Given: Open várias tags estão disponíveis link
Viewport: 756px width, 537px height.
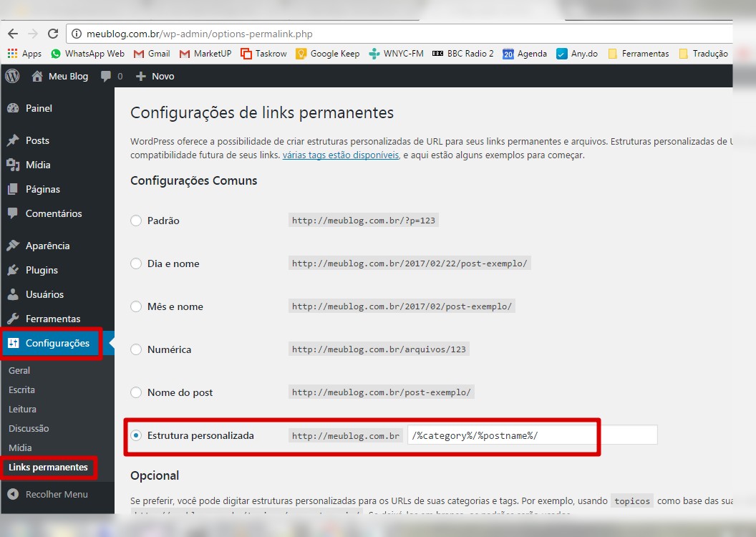Looking at the screenshot, I should pos(340,155).
